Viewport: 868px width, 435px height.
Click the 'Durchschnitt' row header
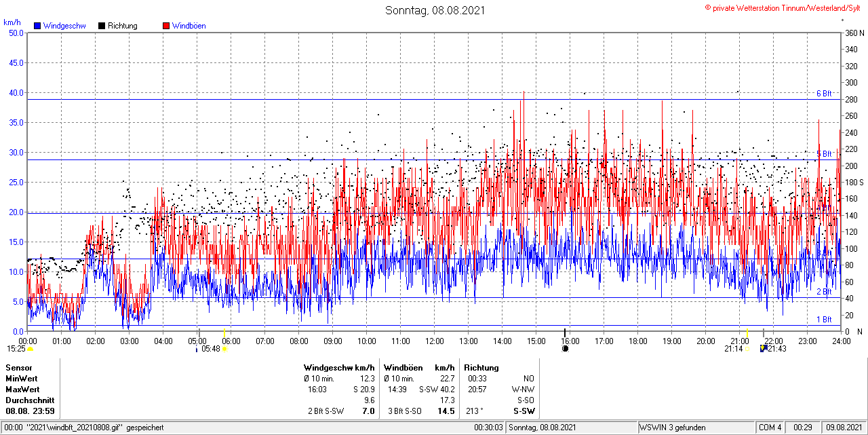coord(30,400)
